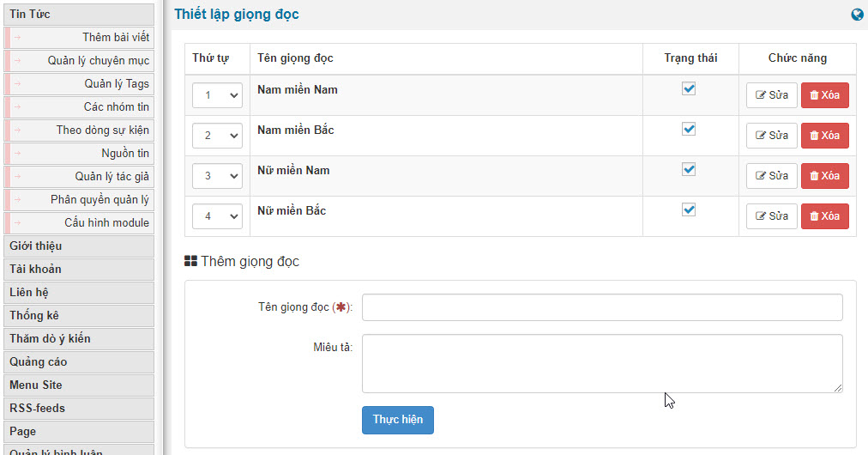Edit the Nữ miền Nam voice entry
The width and height of the screenshot is (868, 455).
pyautogui.click(x=772, y=176)
